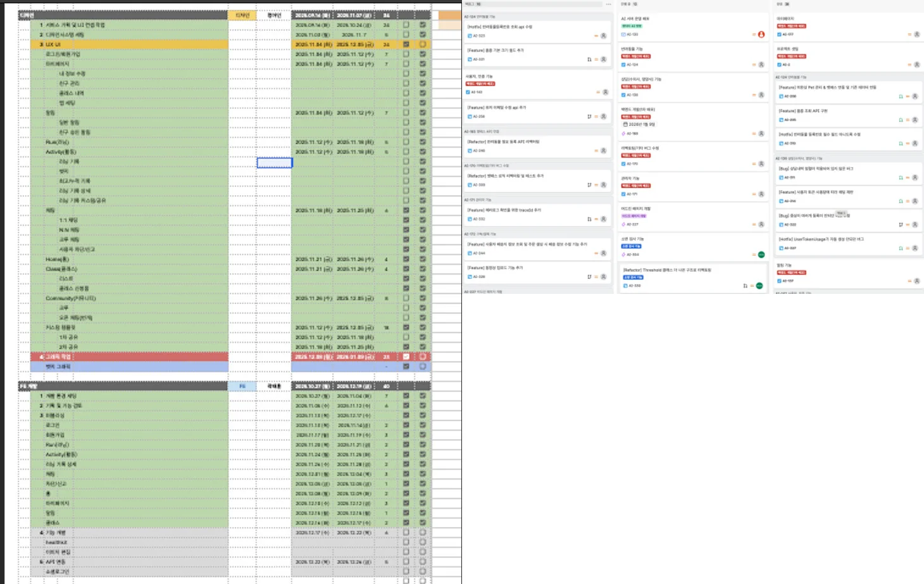Click the task type icon on card AI-124
The height and width of the screenshot is (584, 924).
(623, 65)
